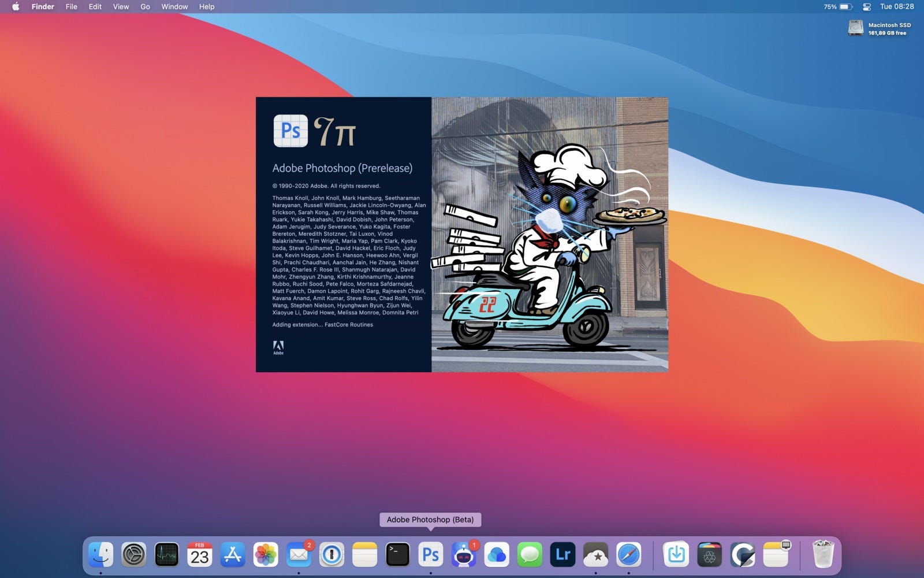Screen dimensions: 924x578
Task: Open the Apple menu
Action: [16, 7]
